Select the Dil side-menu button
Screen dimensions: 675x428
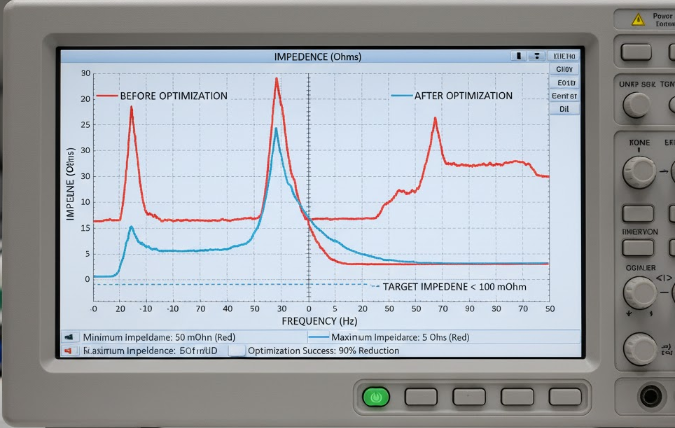[564, 109]
